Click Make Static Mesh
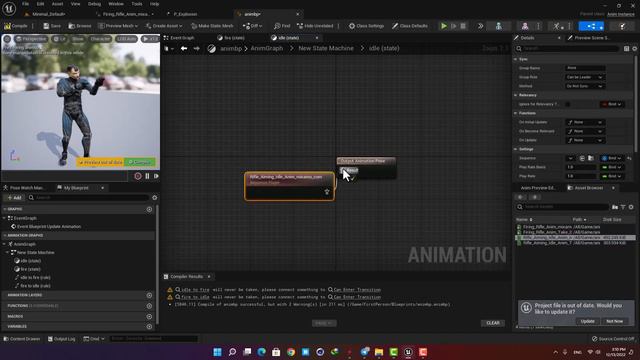 click(x=212, y=26)
